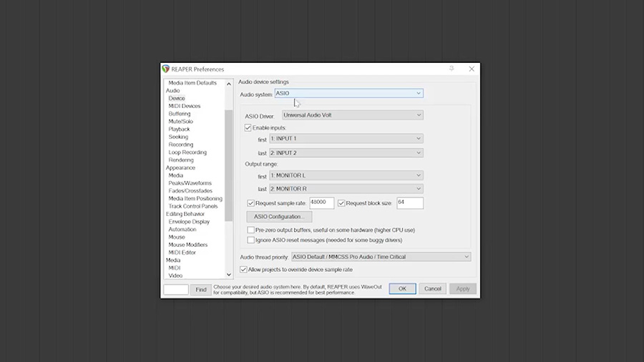The height and width of the screenshot is (362, 644).
Task: Select Fades/Crossfades in the tree
Action: pos(190,191)
